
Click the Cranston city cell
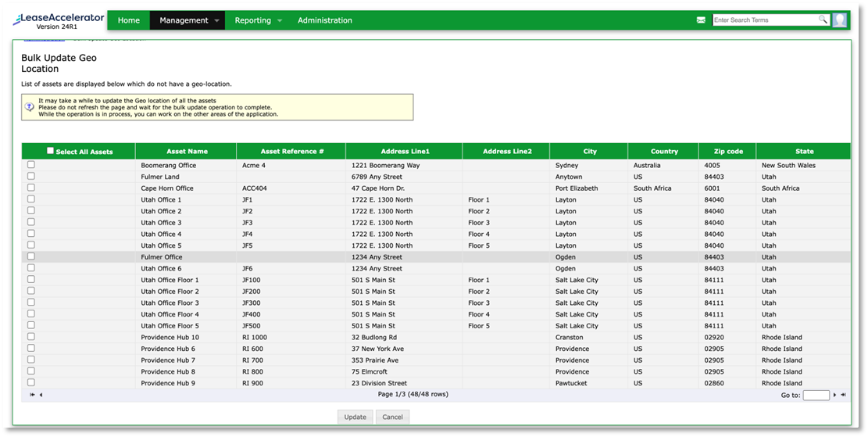click(x=569, y=337)
